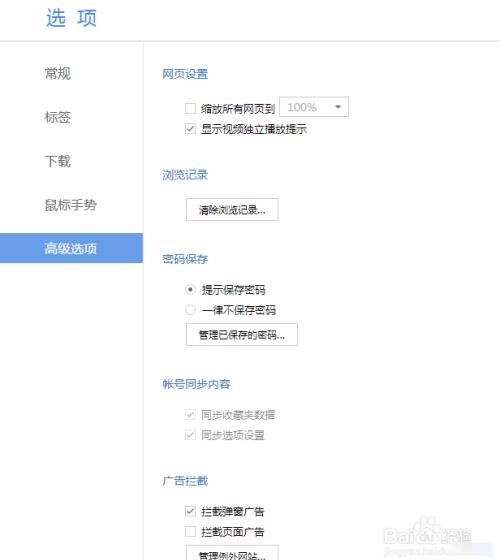Click the 网页设置 section heading
Image resolution: width=500 pixels, height=560 pixels.
tap(185, 74)
